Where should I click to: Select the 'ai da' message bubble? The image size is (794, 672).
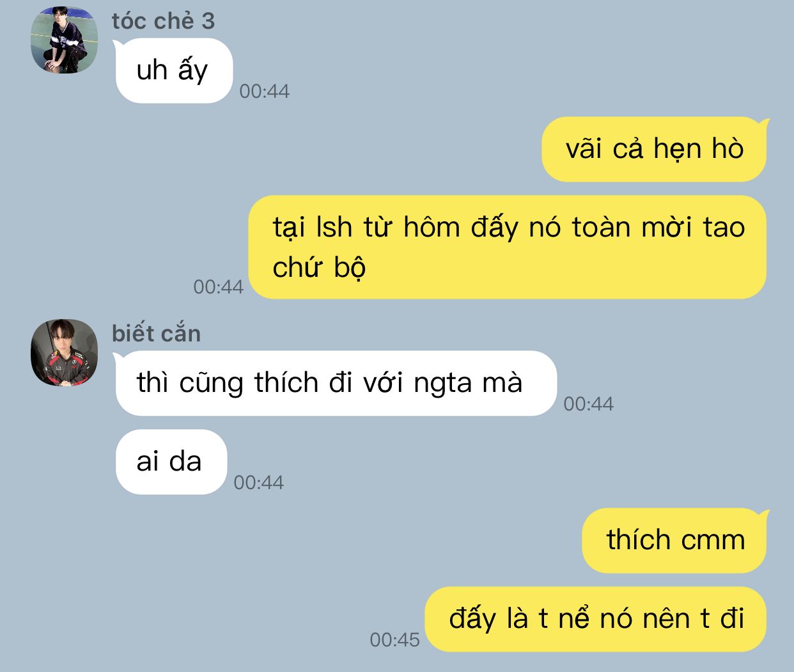pos(171,462)
